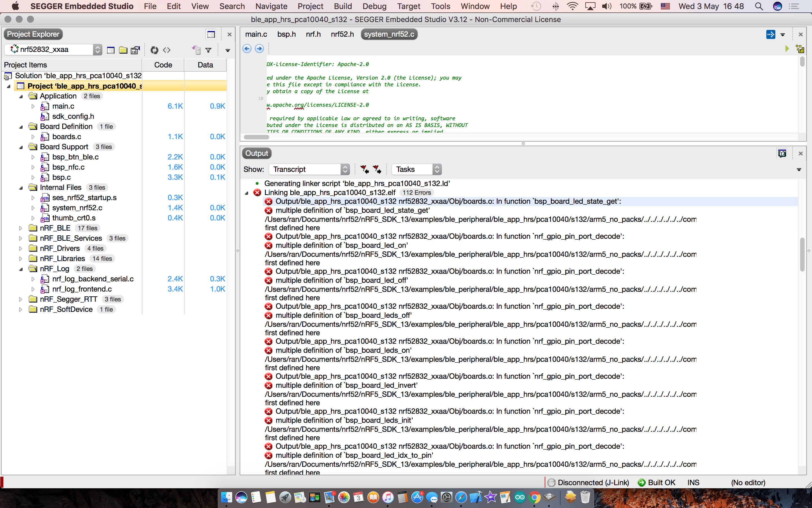Click the Code column header
812x508 pixels.
[163, 65]
